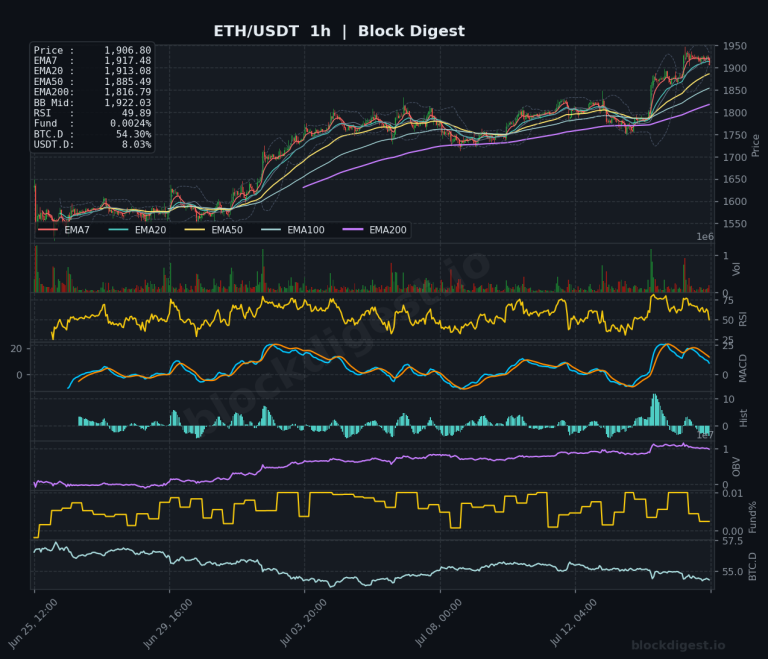Click the purple EMA200 legend line sample

click(x=353, y=230)
